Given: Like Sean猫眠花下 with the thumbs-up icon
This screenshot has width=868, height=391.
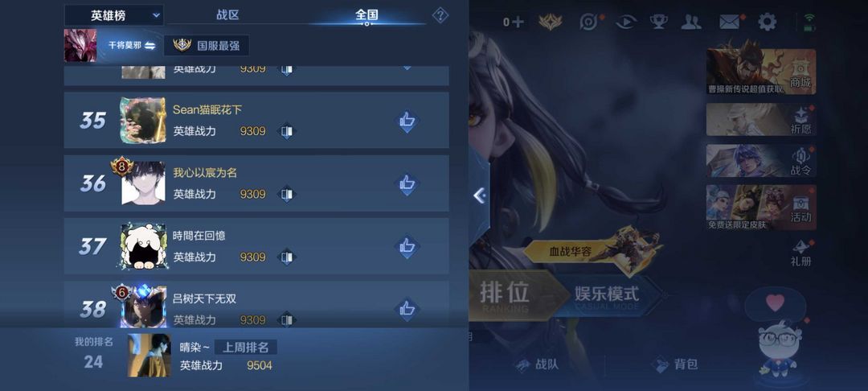Looking at the screenshot, I should (407, 121).
